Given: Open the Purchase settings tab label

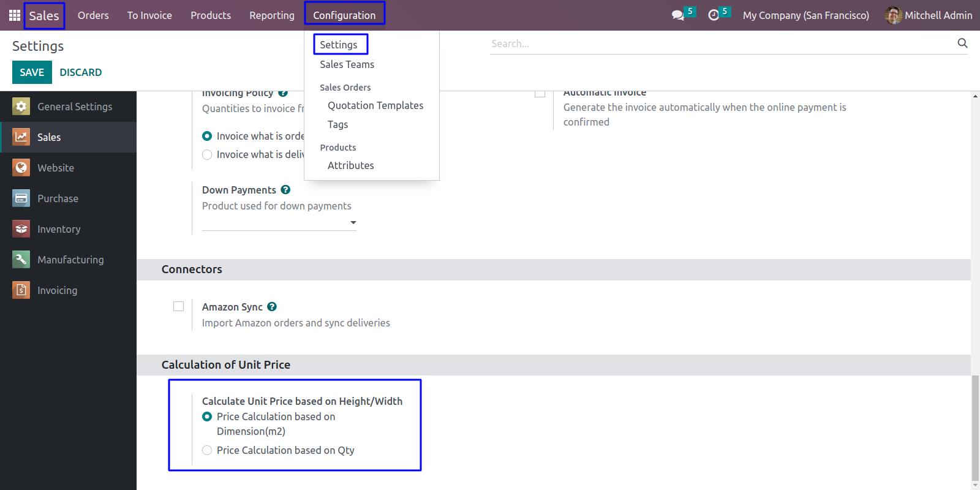Looking at the screenshot, I should 58,198.
